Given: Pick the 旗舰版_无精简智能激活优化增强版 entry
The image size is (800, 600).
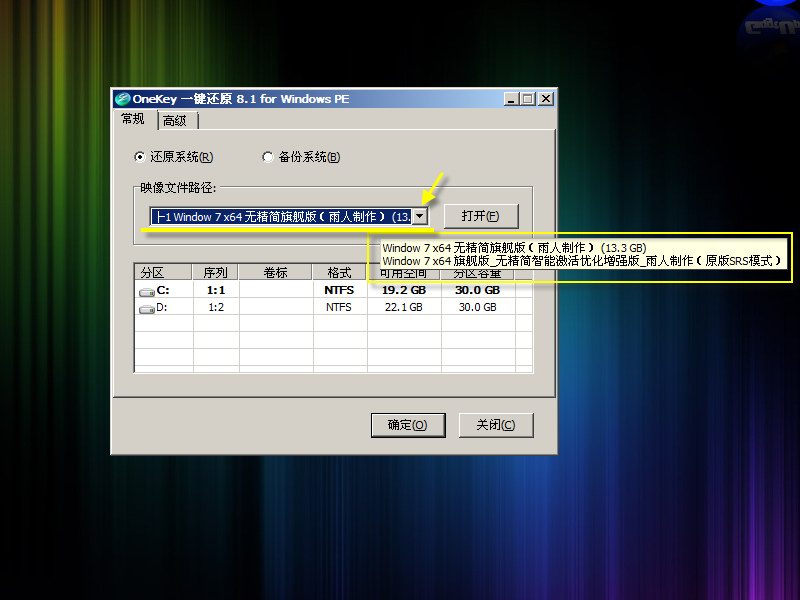Looking at the screenshot, I should tap(580, 261).
